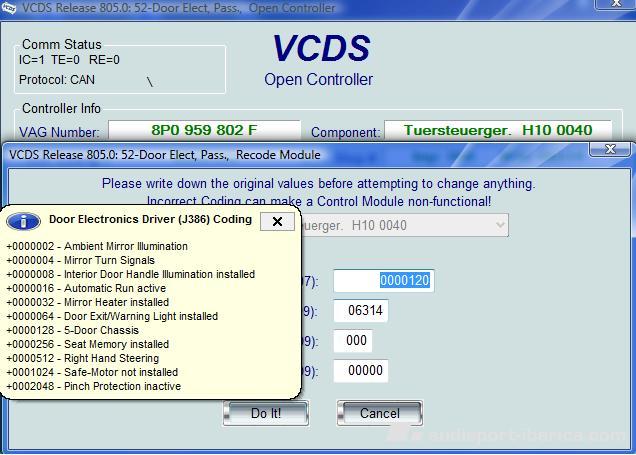Click '+0000064 - Door Exit/Warning Light installed'
The image size is (636, 455).
tap(112, 316)
